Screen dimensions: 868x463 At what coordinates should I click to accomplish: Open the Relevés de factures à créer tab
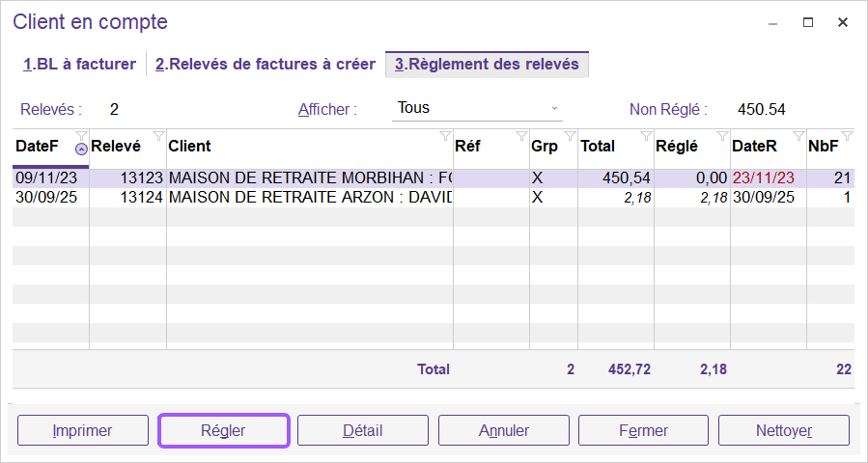coord(266,65)
